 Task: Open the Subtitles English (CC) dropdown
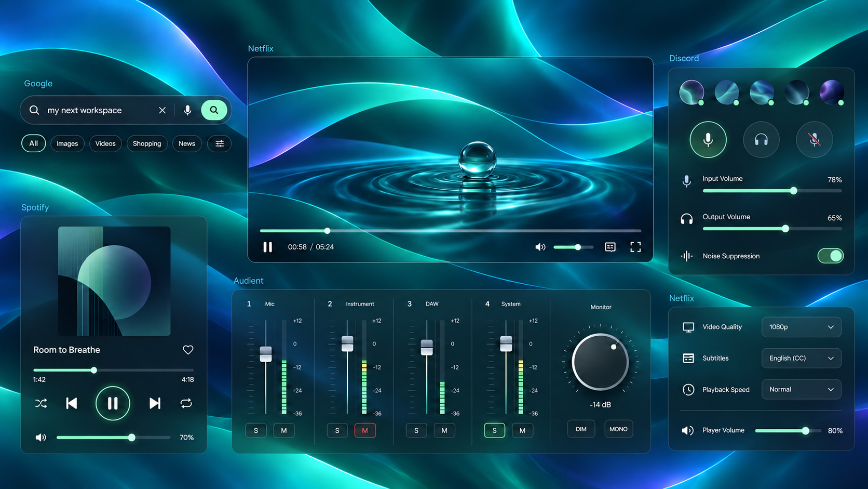pyautogui.click(x=801, y=358)
